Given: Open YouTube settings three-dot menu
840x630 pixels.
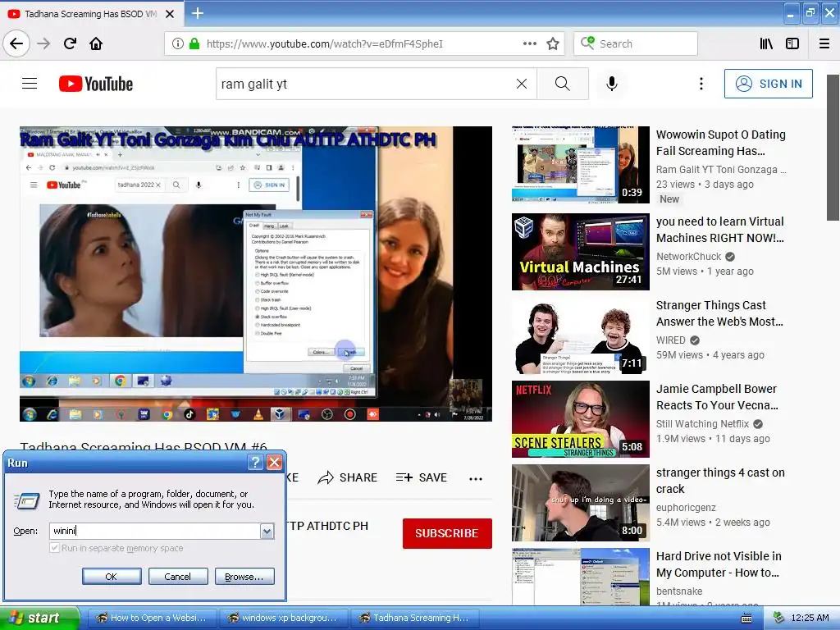Looking at the screenshot, I should (x=701, y=84).
